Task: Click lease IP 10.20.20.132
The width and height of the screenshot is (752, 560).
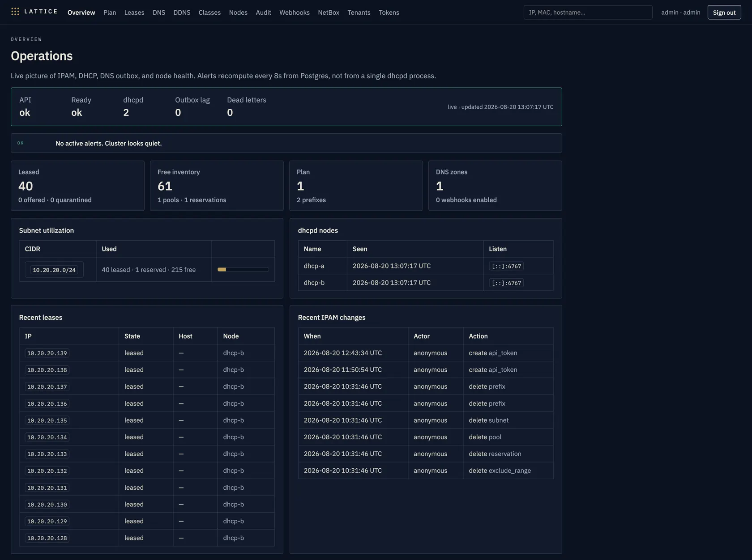Action: point(47,471)
